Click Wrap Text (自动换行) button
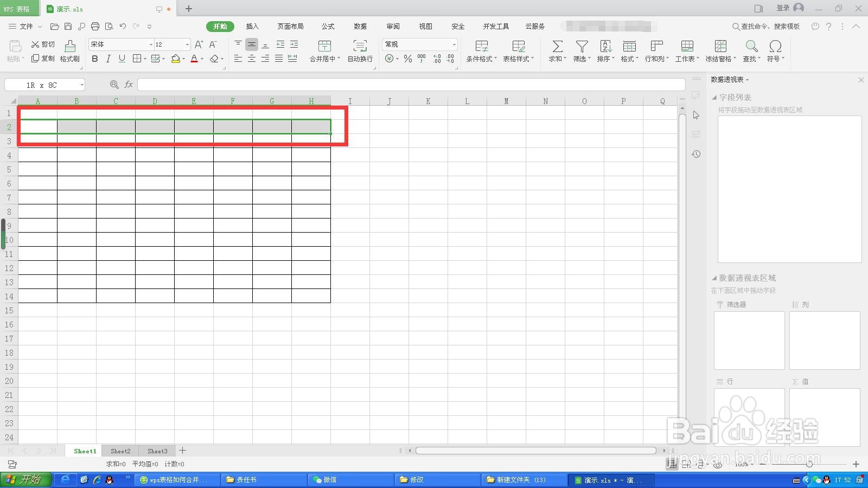This screenshot has width=868, height=488. click(360, 51)
